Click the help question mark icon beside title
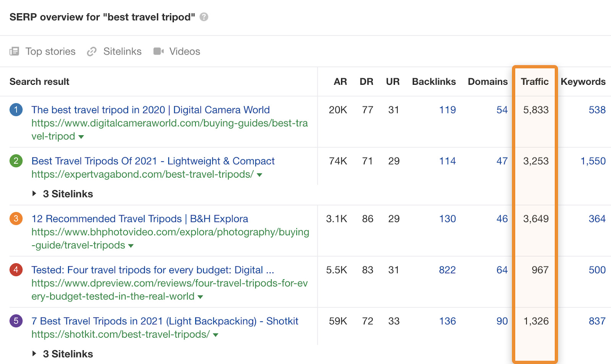611x364 pixels. pyautogui.click(x=204, y=17)
